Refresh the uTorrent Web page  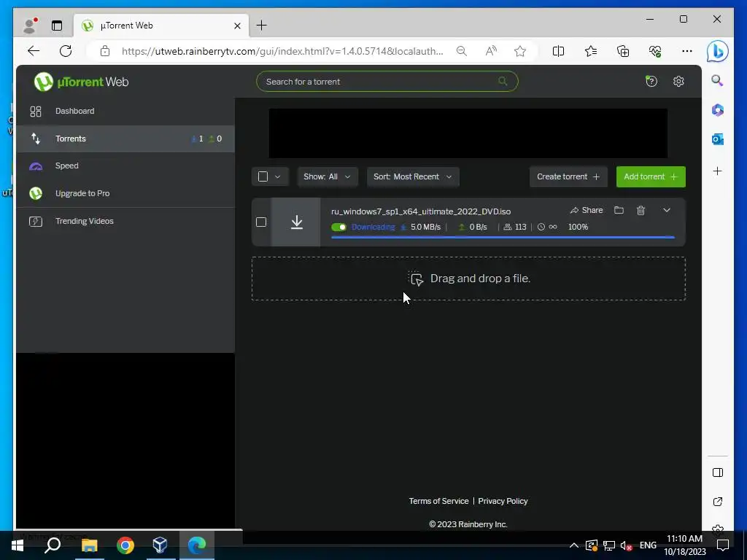coord(66,51)
